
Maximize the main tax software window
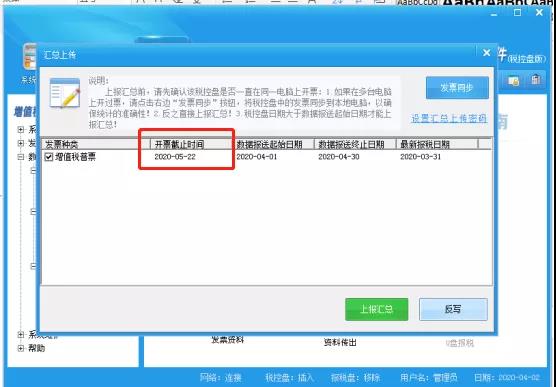click(517, 13)
